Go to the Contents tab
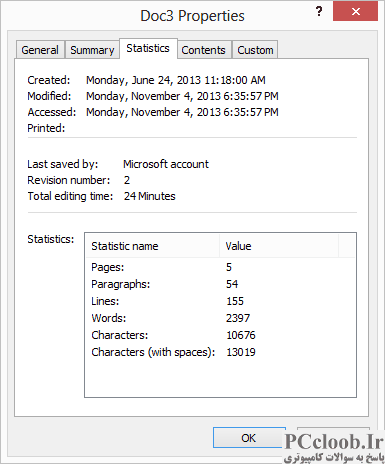Screen dimensions: 385x464 pos(204,50)
